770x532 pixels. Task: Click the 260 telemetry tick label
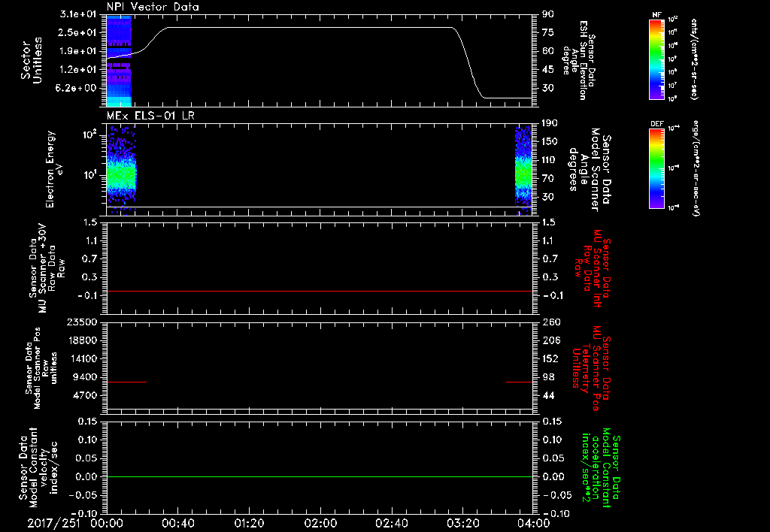(550, 322)
